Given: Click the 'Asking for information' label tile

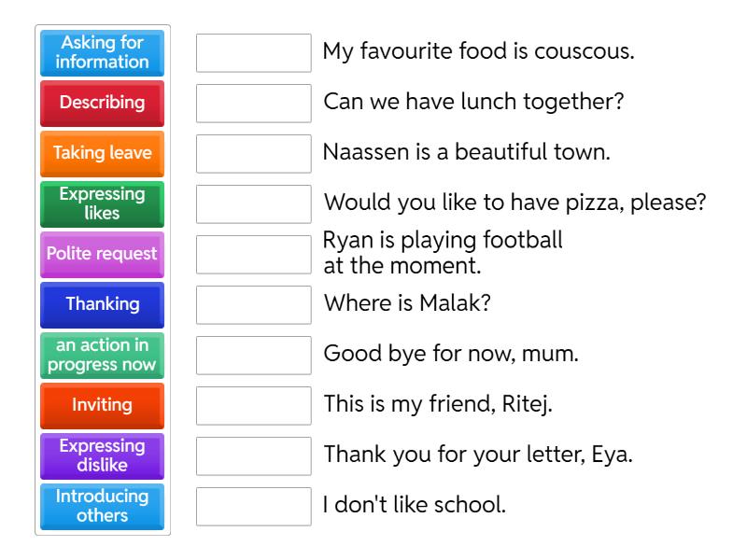Looking at the screenshot, I should tap(102, 53).
